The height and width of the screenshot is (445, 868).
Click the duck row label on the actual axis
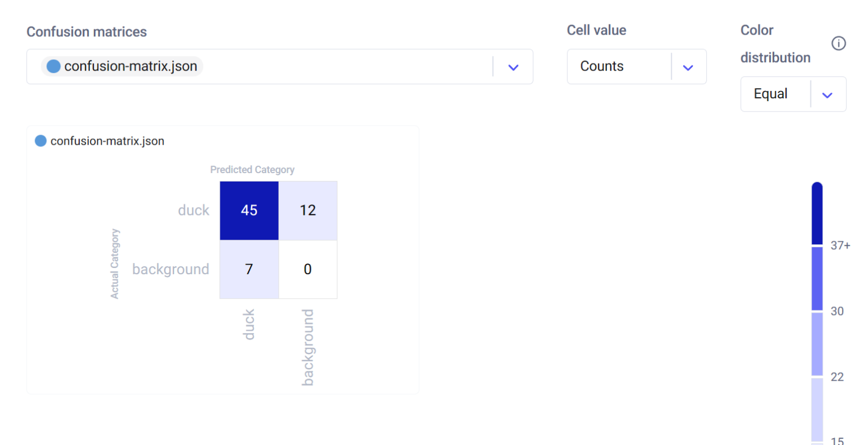click(193, 210)
